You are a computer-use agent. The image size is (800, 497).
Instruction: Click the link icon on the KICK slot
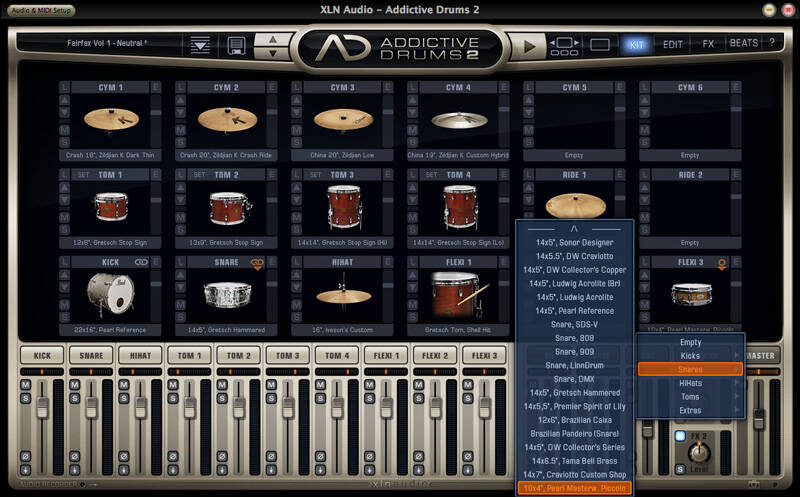[141, 262]
